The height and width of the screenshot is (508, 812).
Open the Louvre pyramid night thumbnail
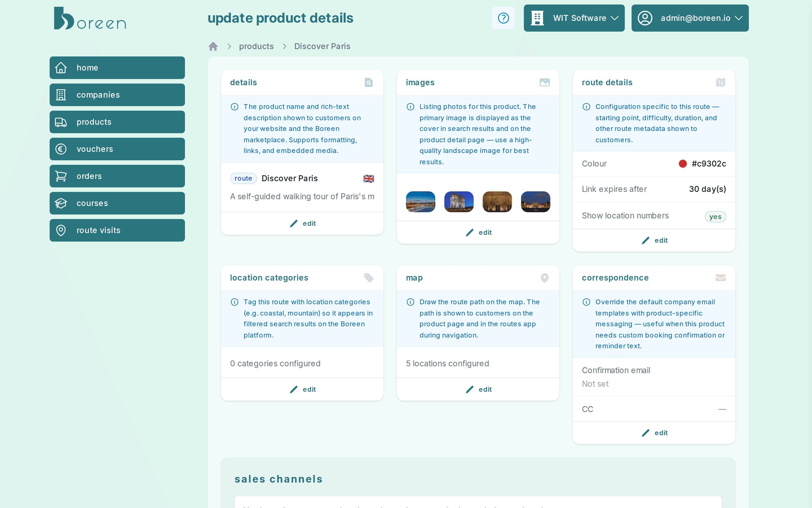pyautogui.click(x=535, y=202)
